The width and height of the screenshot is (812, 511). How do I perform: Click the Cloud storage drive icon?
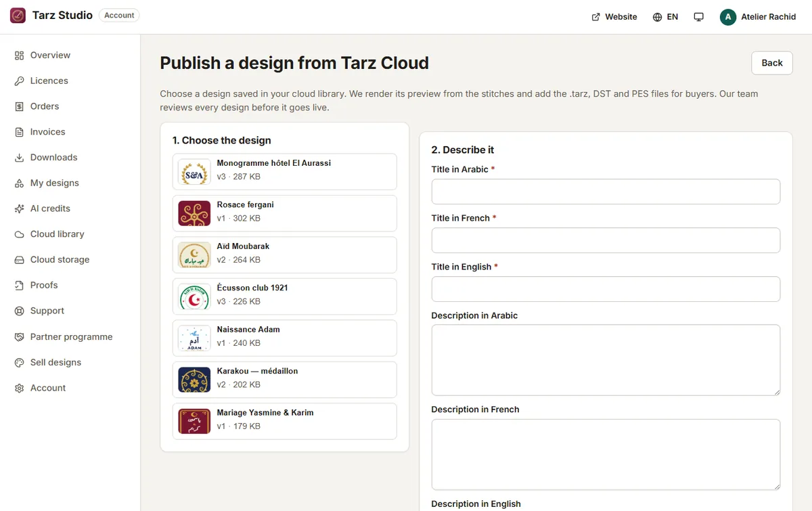coord(19,260)
